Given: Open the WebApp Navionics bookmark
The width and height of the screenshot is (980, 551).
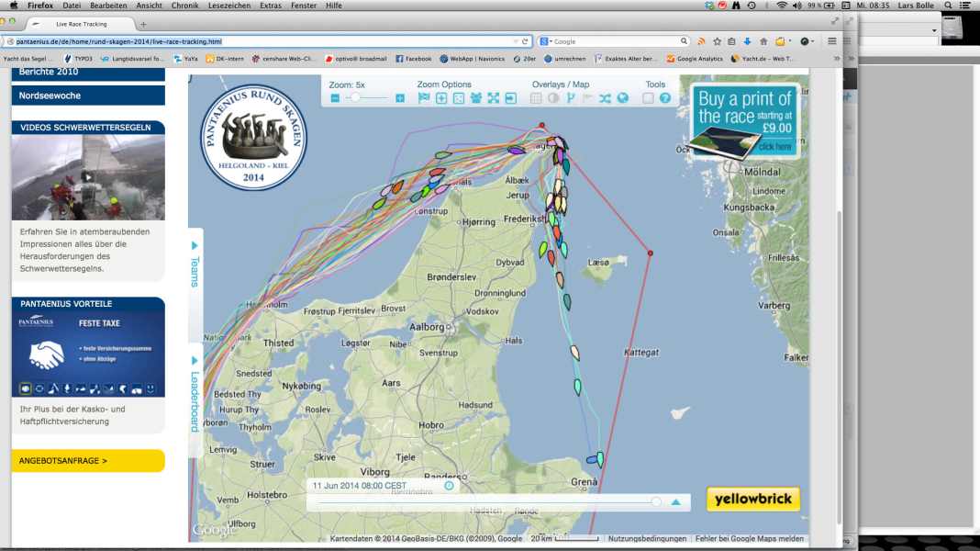Looking at the screenshot, I should [472, 59].
